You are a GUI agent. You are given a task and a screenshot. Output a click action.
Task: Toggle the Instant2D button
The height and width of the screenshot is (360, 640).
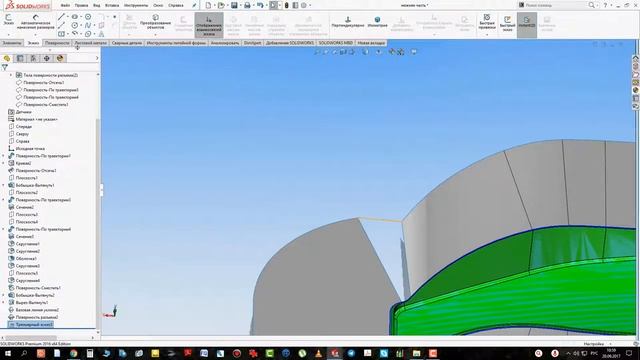coord(527,25)
